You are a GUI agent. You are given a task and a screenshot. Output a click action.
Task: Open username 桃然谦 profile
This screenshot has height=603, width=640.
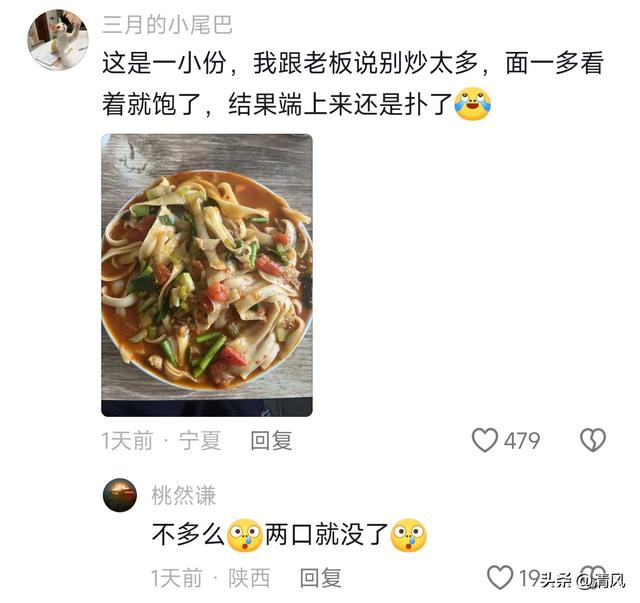click(x=183, y=495)
